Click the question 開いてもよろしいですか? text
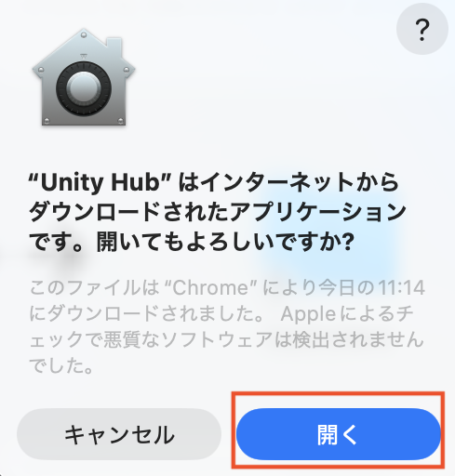The height and width of the screenshot is (476, 455). (x=225, y=242)
